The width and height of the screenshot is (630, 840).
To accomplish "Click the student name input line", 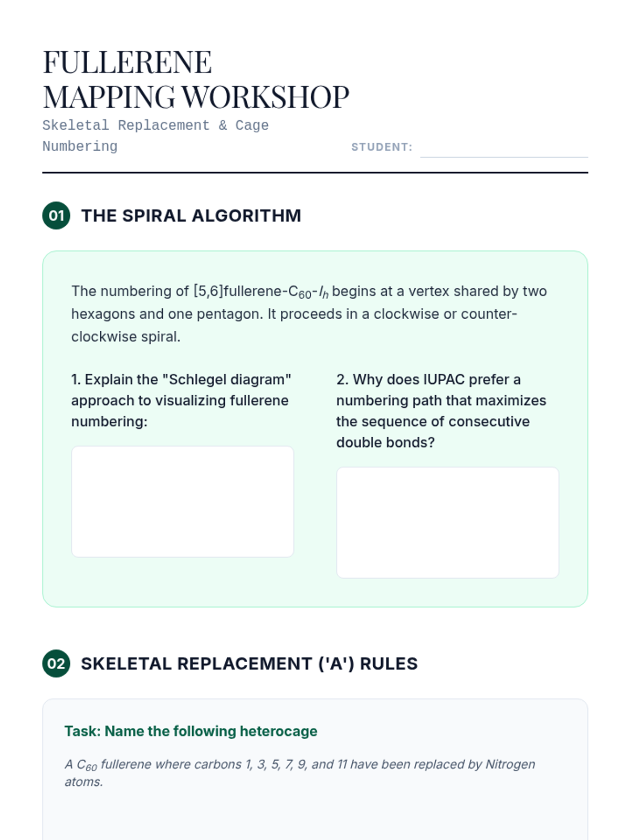I will 503,149.
